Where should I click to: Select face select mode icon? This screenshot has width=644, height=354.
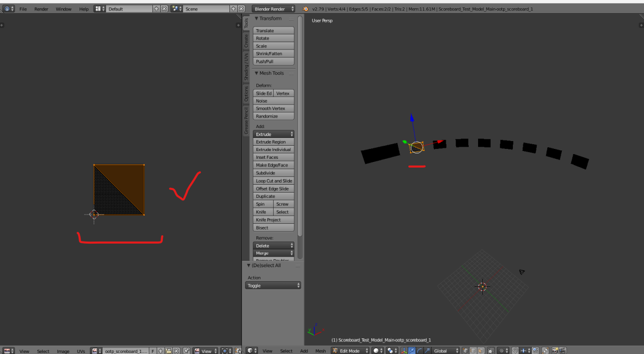tap(480, 351)
